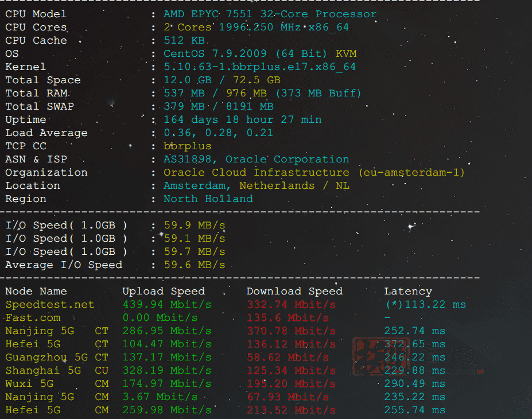Click the Uptime value '164 days 18 hour 27 min'

pos(243,120)
